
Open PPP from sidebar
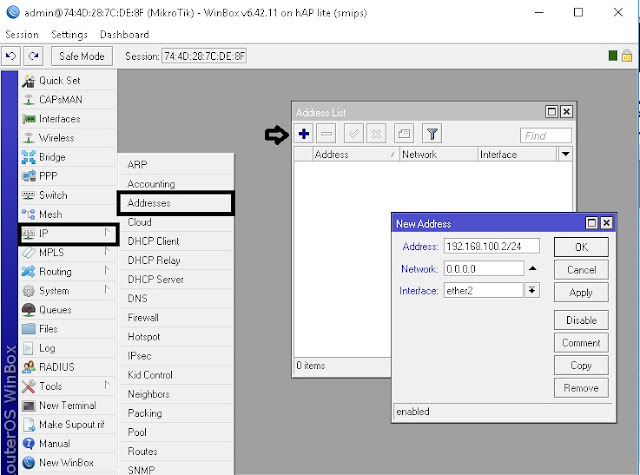click(68, 176)
